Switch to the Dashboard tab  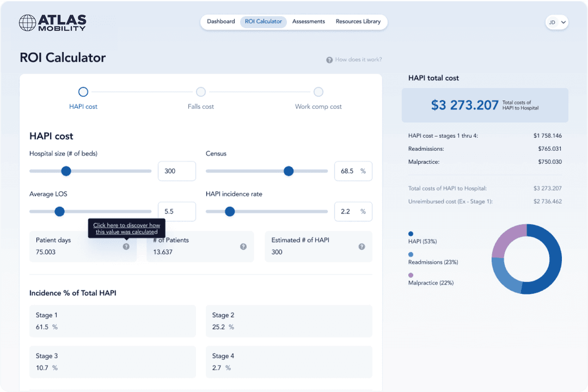tap(220, 22)
